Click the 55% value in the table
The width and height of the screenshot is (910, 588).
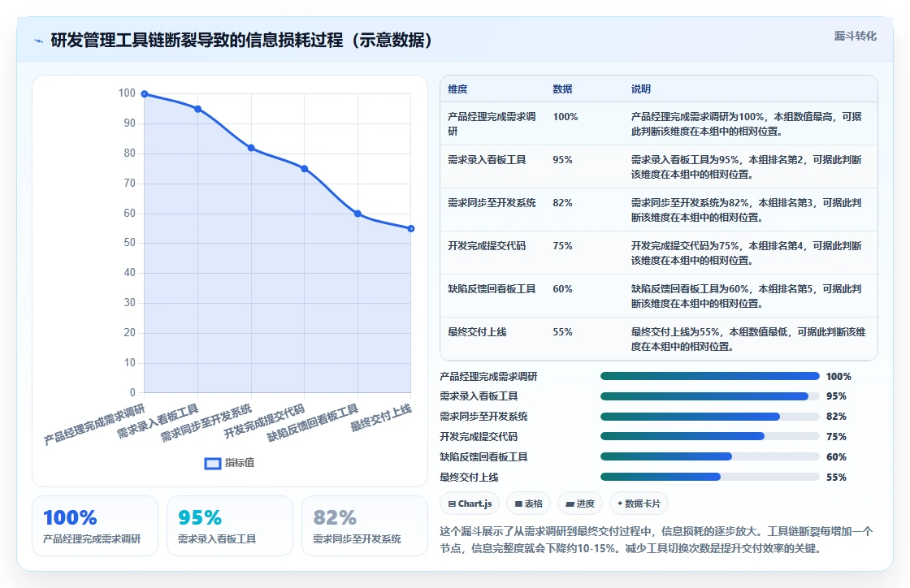[562, 331]
